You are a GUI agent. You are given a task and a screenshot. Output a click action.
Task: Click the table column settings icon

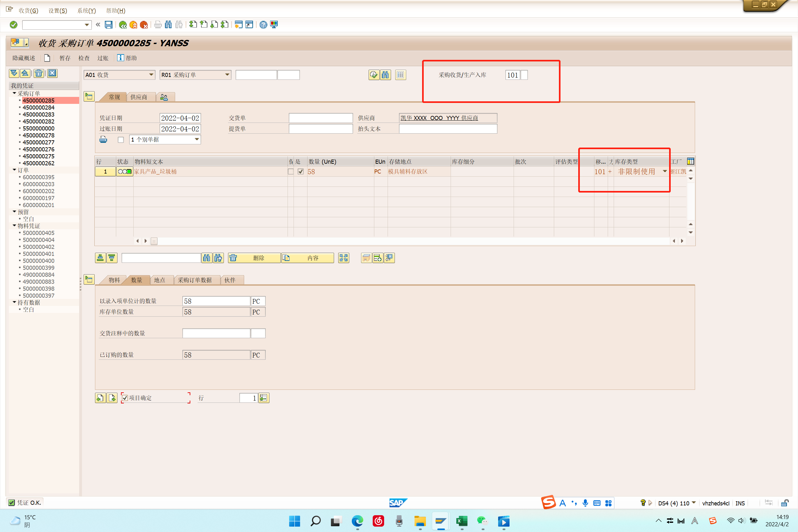point(690,161)
